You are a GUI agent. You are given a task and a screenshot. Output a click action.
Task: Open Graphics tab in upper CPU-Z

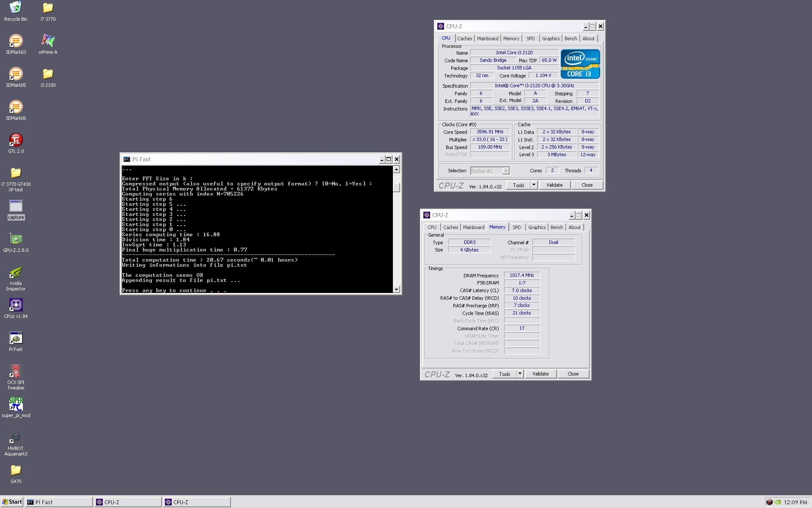pos(551,39)
